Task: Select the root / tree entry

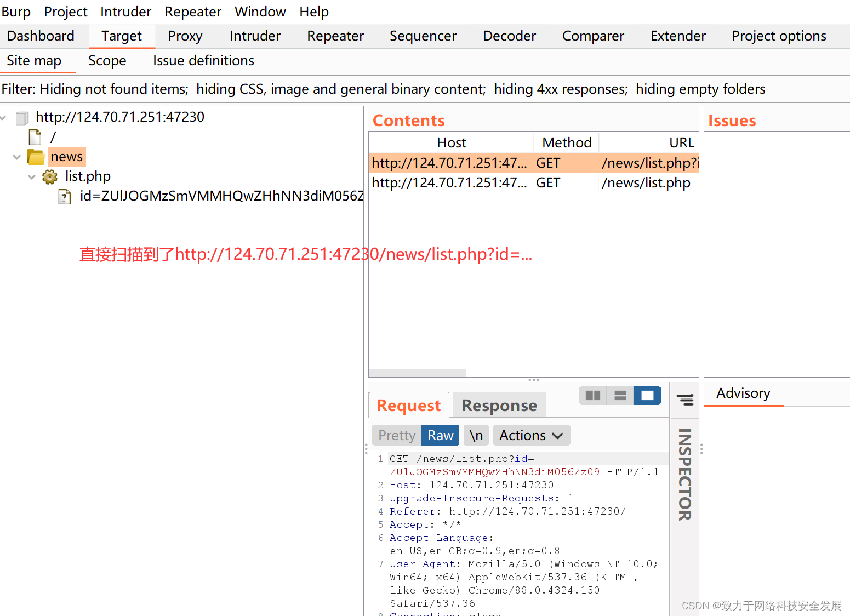Action: point(53,137)
